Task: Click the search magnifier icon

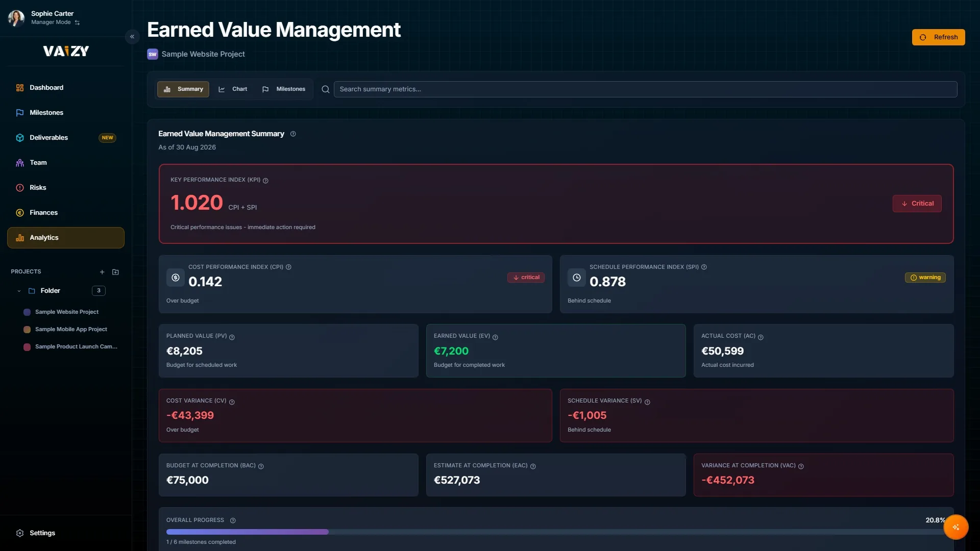Action: click(x=325, y=89)
